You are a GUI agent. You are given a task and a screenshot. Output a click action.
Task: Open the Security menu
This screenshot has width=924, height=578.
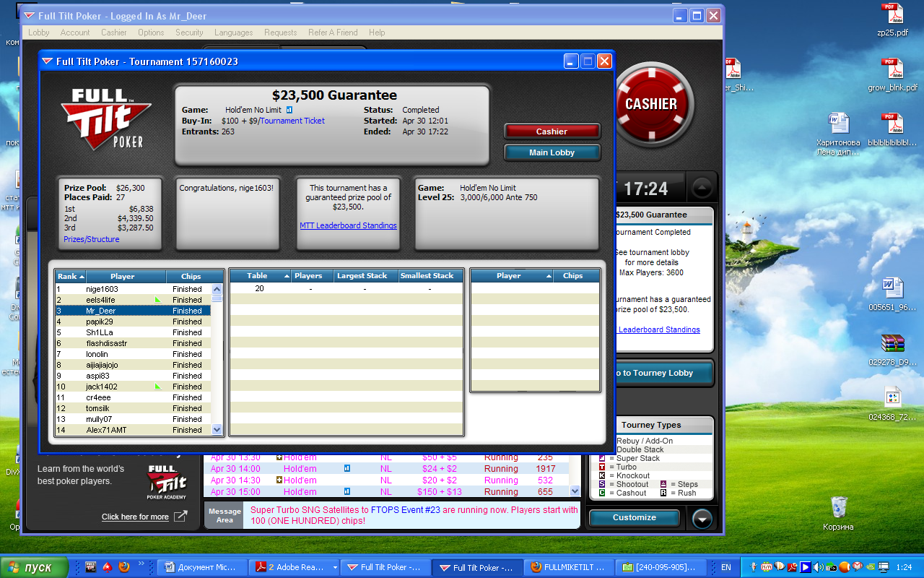pos(190,33)
